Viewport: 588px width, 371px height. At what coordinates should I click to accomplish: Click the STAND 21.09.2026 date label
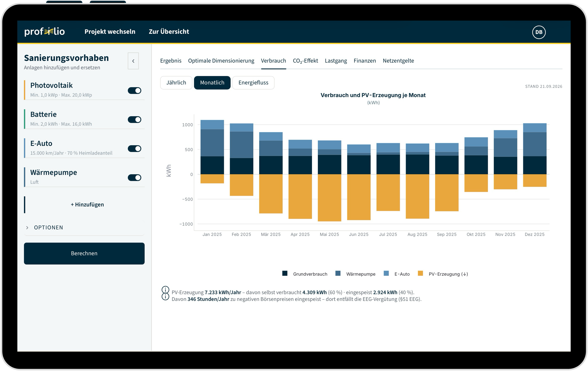[x=543, y=86]
